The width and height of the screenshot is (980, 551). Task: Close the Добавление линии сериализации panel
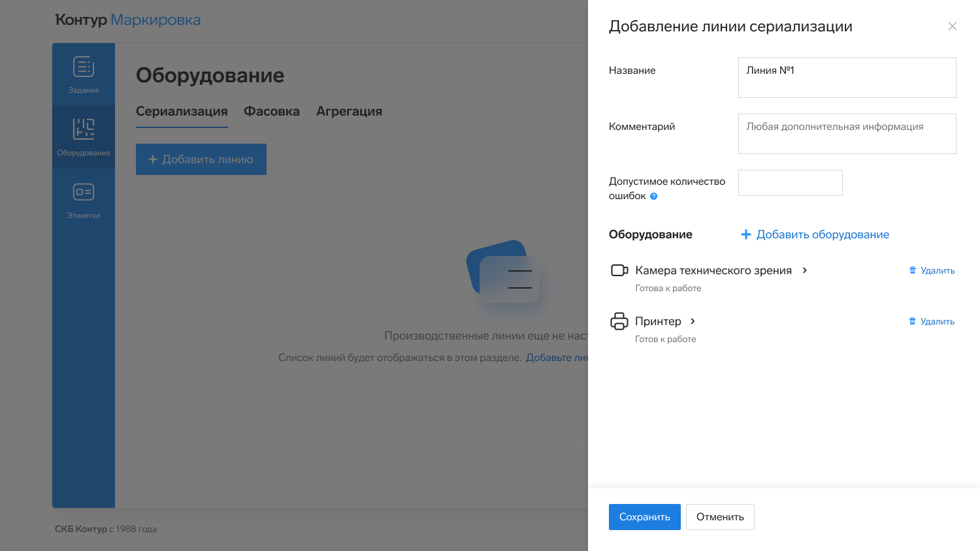(x=953, y=26)
